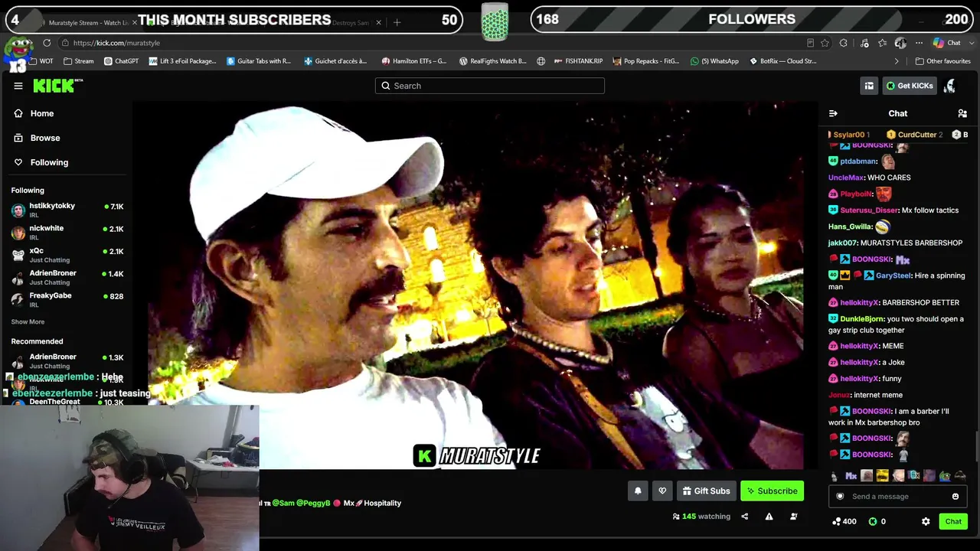Open FreakyGabe's IRL channel
The image size is (980, 551).
point(67,299)
